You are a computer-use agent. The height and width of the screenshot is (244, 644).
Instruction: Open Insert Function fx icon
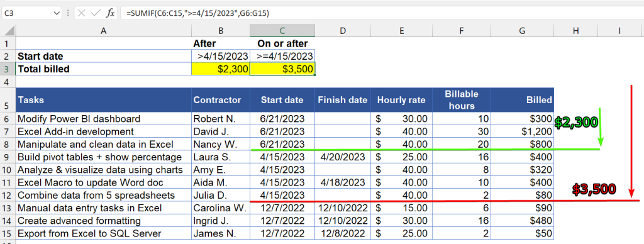(111, 13)
